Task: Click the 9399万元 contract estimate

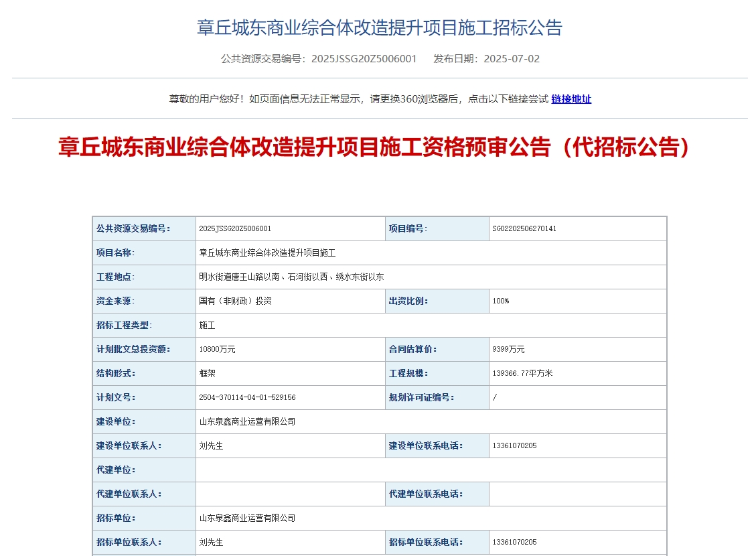Action: pos(508,349)
